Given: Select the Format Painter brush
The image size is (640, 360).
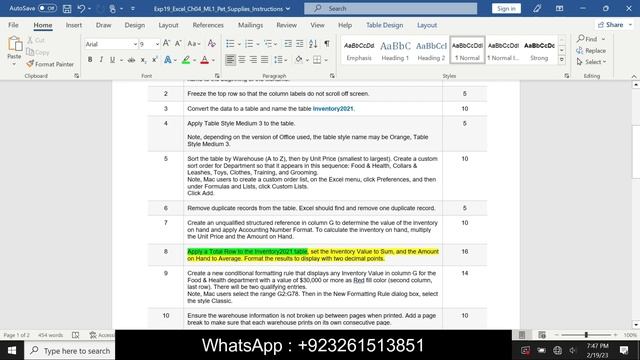Looking at the screenshot, I should point(30,64).
